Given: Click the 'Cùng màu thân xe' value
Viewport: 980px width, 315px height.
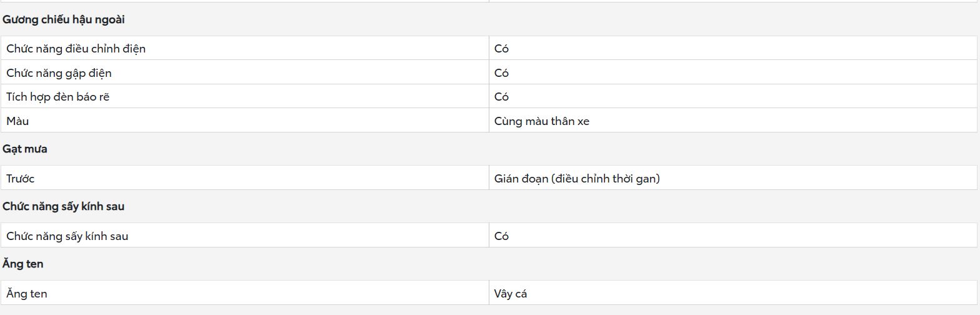Looking at the screenshot, I should tap(541, 121).
